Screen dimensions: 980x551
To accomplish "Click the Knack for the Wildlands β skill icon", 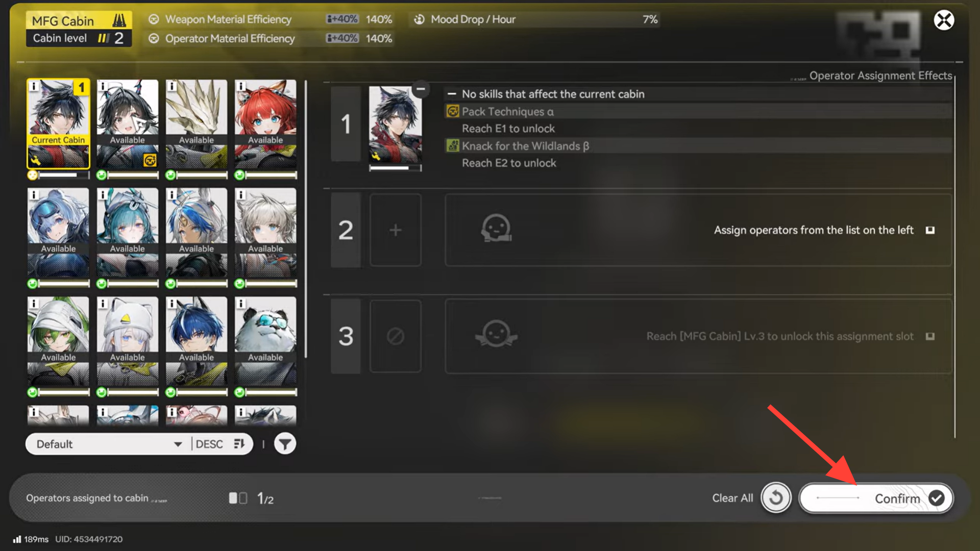I will (x=452, y=146).
